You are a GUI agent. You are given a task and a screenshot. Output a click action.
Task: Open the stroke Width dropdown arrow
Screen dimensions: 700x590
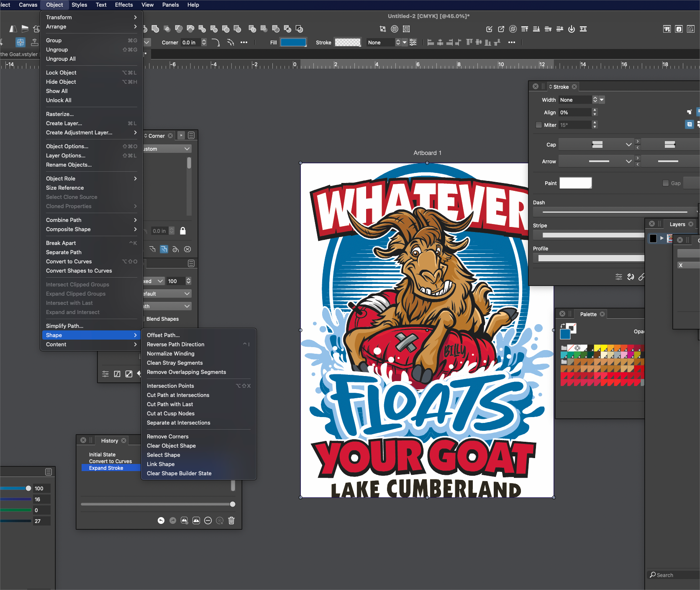602,100
